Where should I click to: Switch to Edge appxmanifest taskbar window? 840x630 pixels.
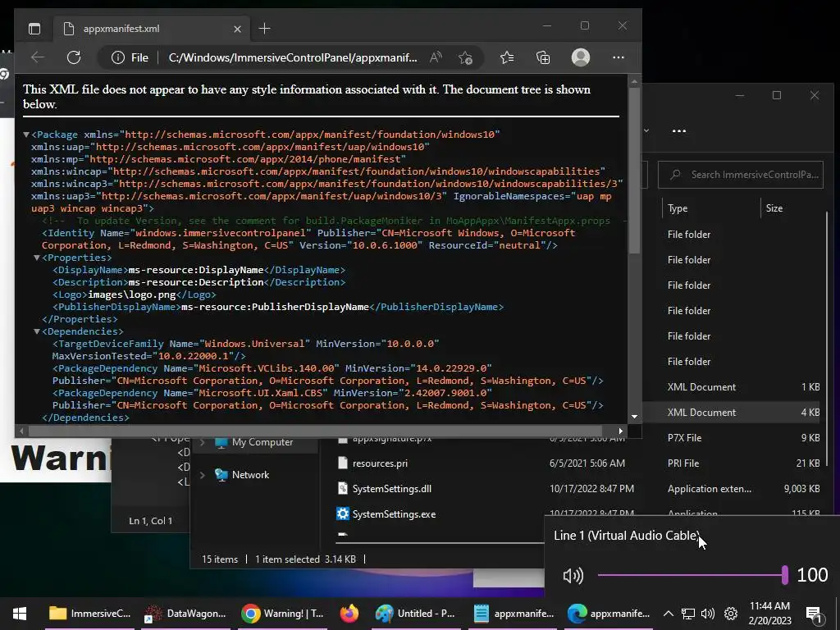tap(609, 614)
